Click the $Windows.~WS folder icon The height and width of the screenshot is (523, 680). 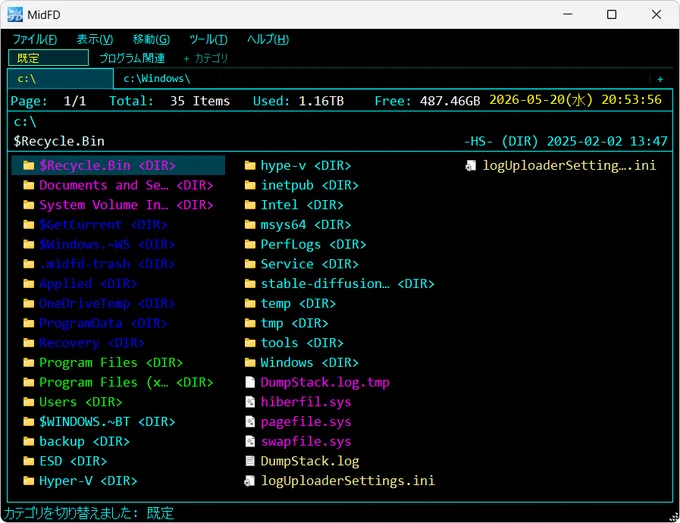tap(29, 245)
